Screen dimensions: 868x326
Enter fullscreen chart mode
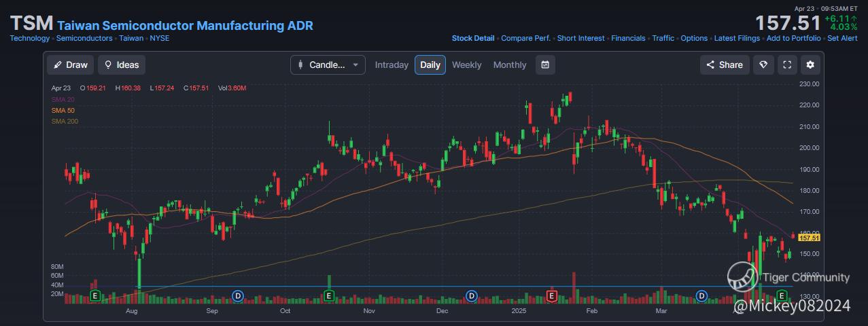(787, 65)
